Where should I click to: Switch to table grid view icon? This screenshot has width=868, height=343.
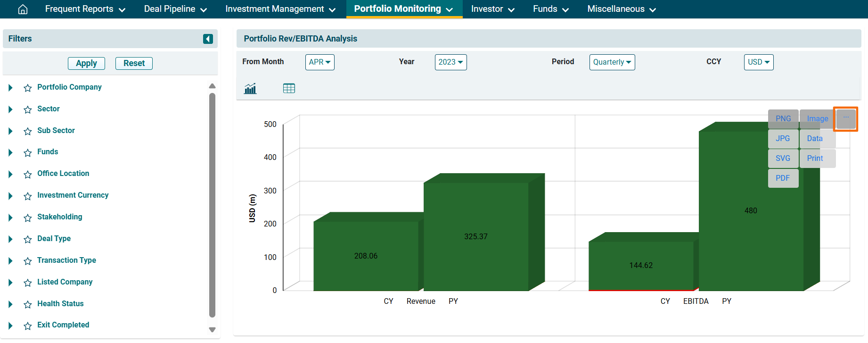click(x=289, y=88)
